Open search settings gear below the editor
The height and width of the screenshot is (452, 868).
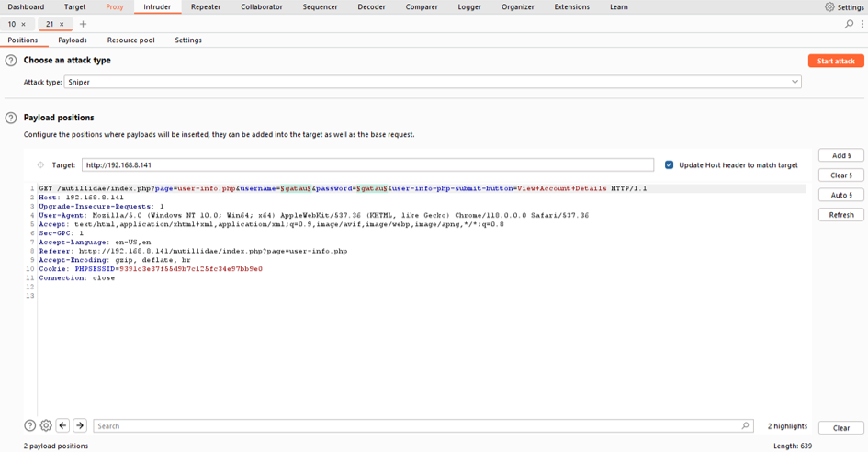[x=46, y=425]
